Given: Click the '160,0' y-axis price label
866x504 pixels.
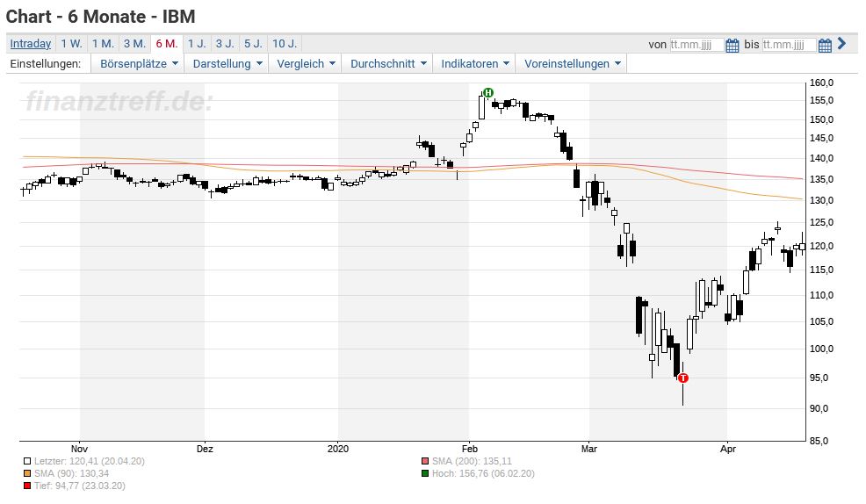Looking at the screenshot, I should tap(821, 83).
